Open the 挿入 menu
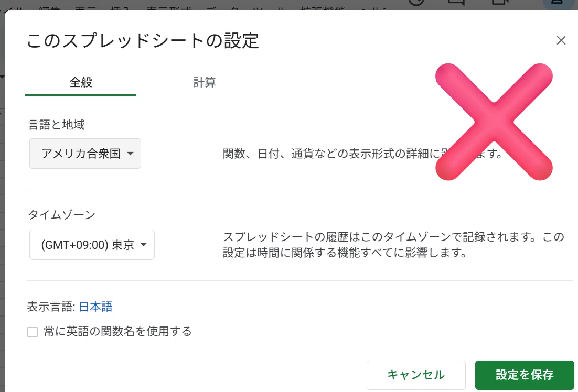Viewport: 578px width, 392px height. tap(120, 8)
